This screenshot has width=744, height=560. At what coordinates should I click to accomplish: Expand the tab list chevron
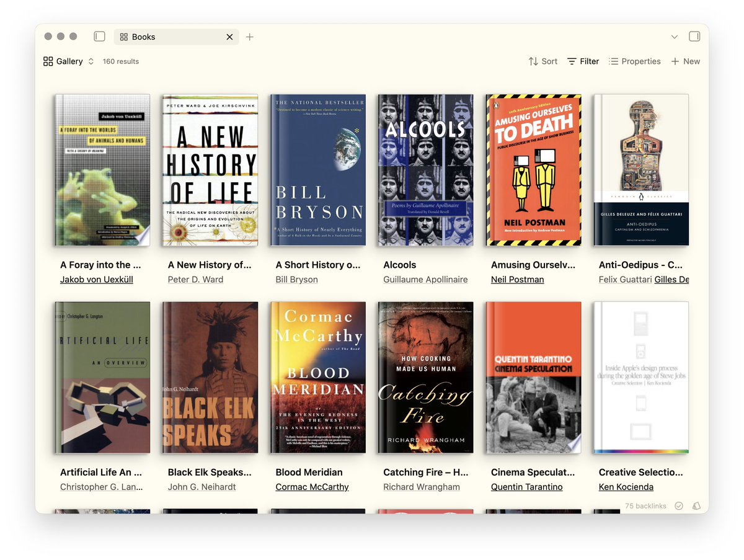point(675,37)
